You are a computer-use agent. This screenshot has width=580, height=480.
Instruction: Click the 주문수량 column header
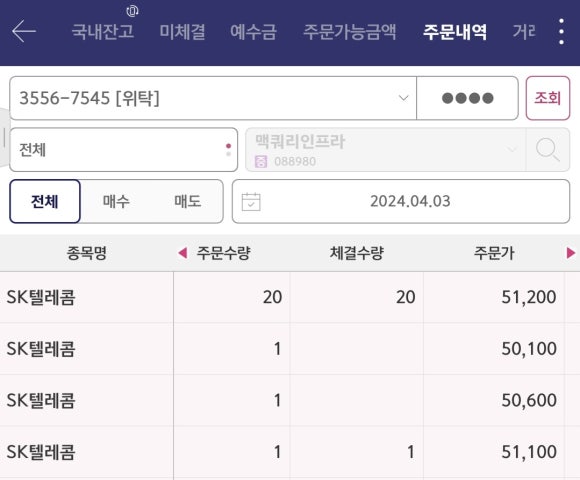click(223, 253)
